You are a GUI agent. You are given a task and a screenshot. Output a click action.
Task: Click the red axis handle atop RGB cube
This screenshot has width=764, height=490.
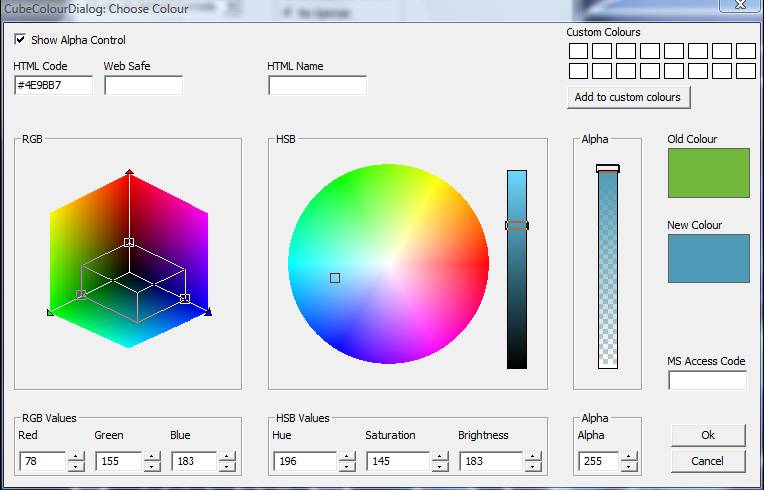[x=129, y=171]
